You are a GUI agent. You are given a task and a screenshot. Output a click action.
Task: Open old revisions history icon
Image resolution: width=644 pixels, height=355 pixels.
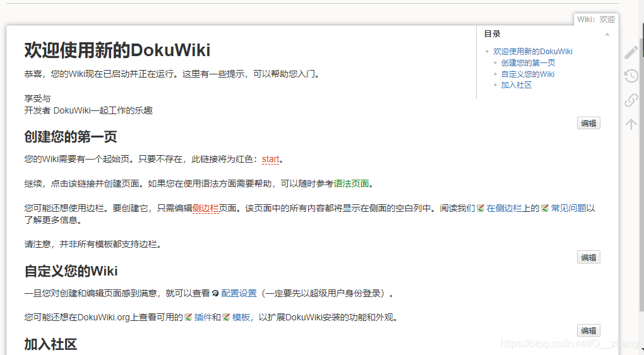pos(631,76)
